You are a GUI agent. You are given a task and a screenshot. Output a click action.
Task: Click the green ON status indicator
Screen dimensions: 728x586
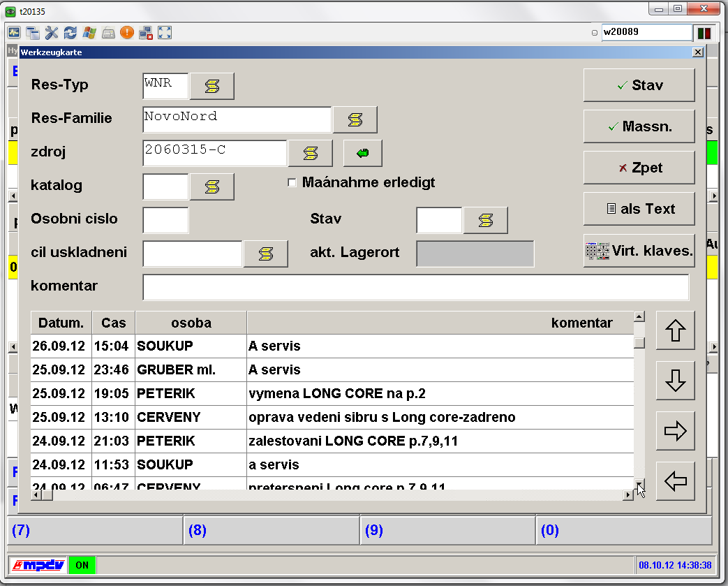click(x=82, y=565)
